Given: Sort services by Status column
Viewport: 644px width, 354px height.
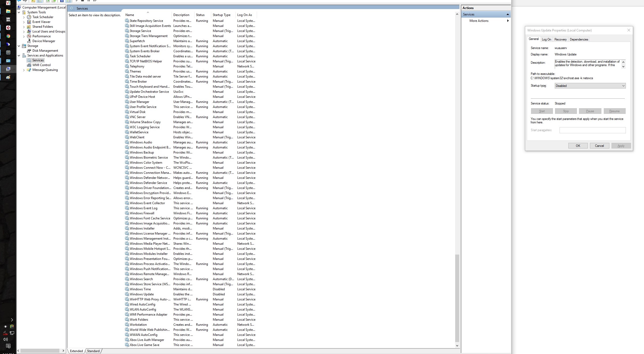Looking at the screenshot, I should [x=203, y=15].
